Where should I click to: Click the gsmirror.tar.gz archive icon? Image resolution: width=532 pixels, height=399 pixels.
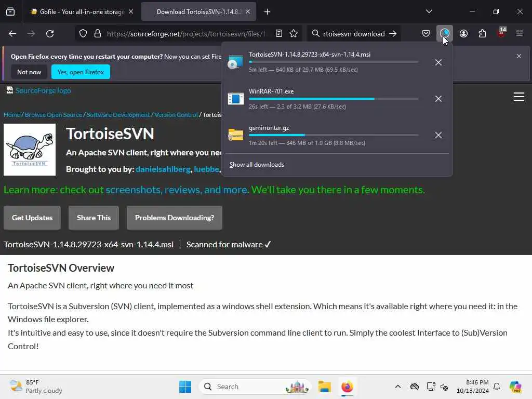coord(235,135)
